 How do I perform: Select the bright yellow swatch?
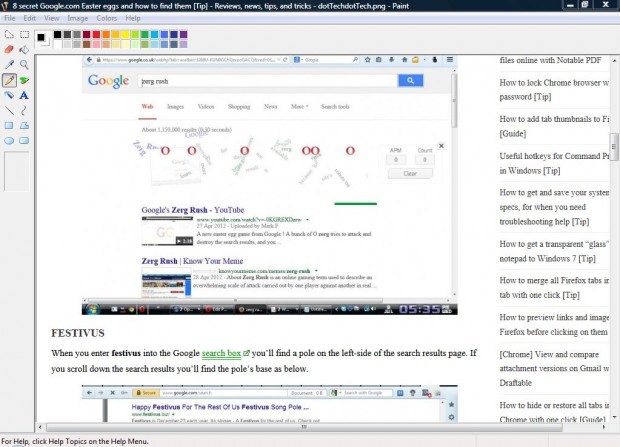point(125,34)
